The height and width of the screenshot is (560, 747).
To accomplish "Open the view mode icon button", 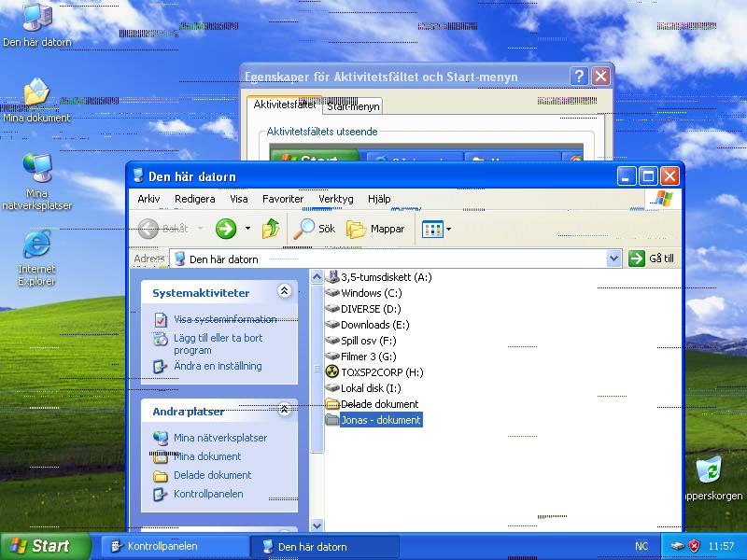I will [432, 229].
